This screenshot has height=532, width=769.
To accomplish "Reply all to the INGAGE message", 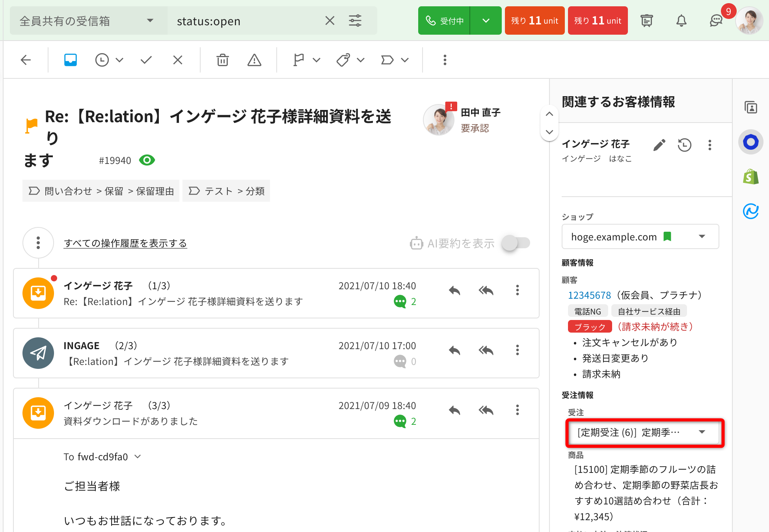I will [x=486, y=350].
